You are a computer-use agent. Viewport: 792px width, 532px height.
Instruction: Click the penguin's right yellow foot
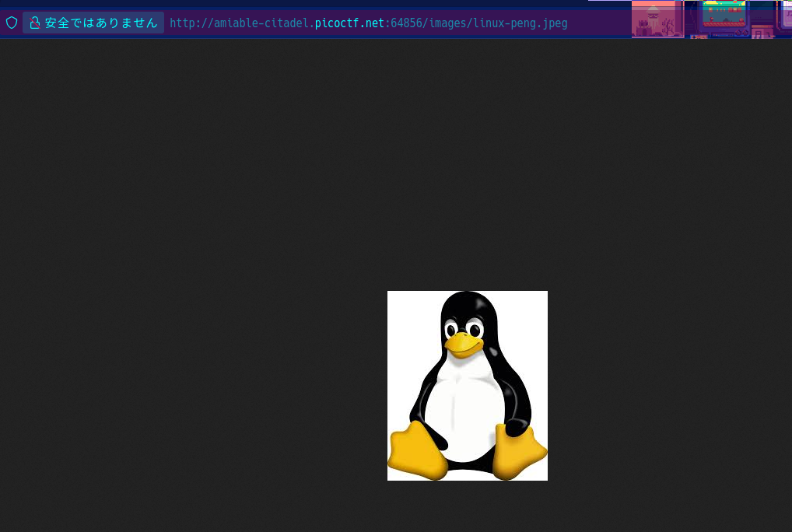point(518,451)
